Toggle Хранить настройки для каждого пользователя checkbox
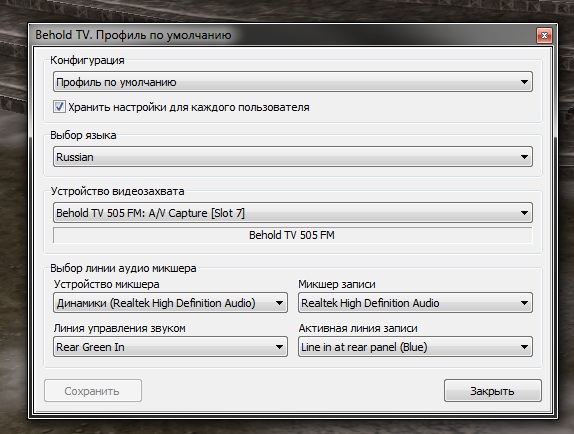The image size is (574, 434). tap(59, 107)
